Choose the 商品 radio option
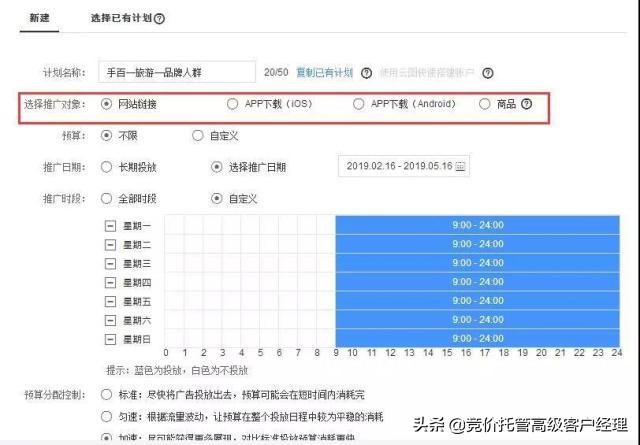 [484, 104]
